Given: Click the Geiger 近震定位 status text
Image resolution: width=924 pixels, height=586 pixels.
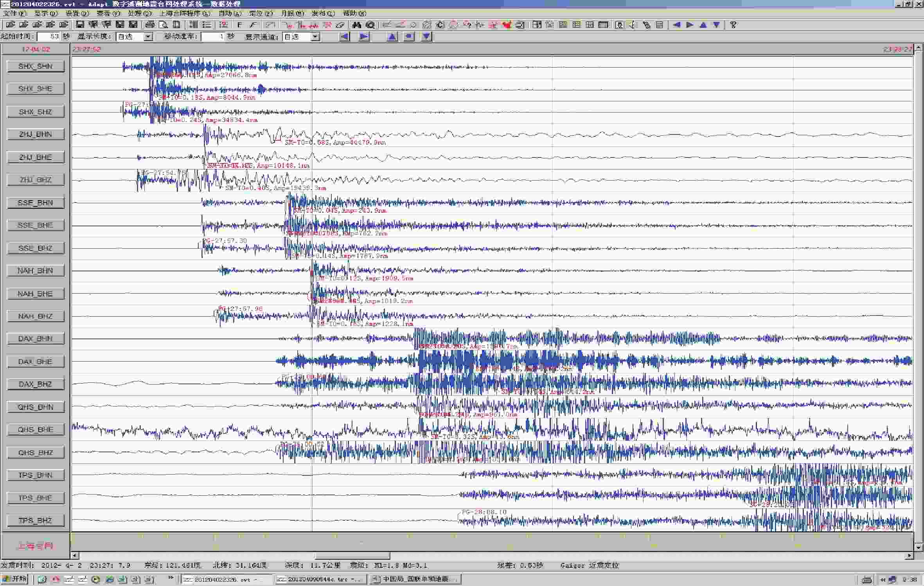Looking at the screenshot, I should (590, 565).
